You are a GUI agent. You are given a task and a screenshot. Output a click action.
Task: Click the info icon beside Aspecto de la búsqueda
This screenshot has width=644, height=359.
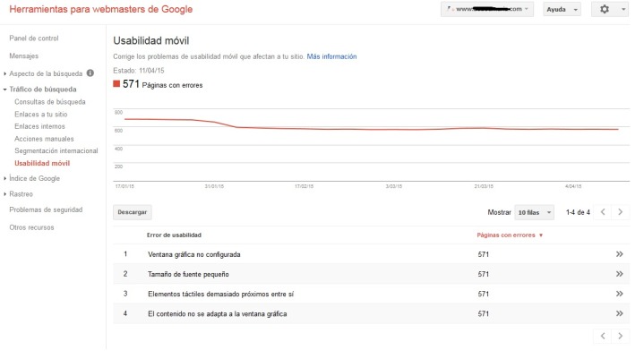coord(90,73)
